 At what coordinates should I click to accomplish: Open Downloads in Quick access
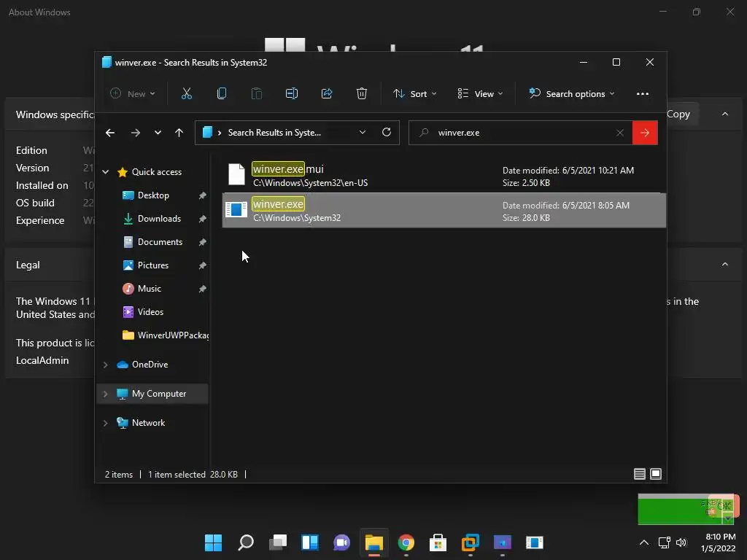click(159, 219)
